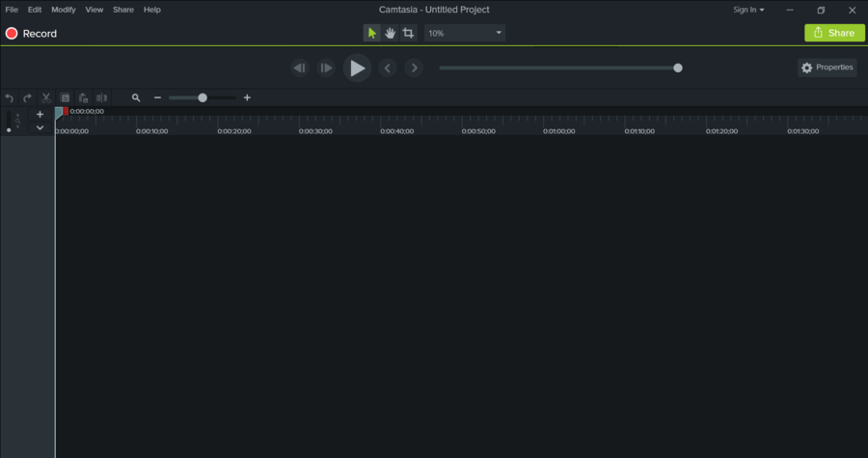Click the green Share button

(834, 33)
